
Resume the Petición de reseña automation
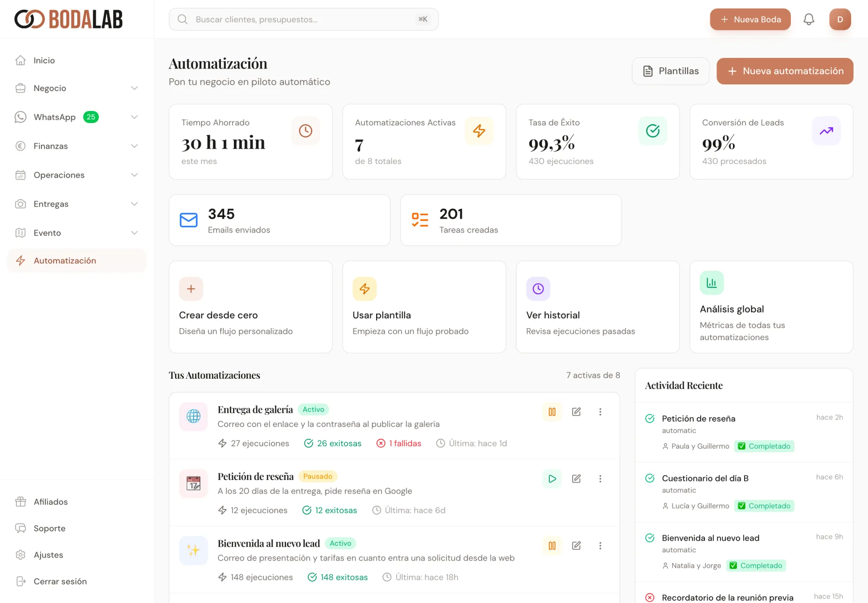[x=552, y=479]
